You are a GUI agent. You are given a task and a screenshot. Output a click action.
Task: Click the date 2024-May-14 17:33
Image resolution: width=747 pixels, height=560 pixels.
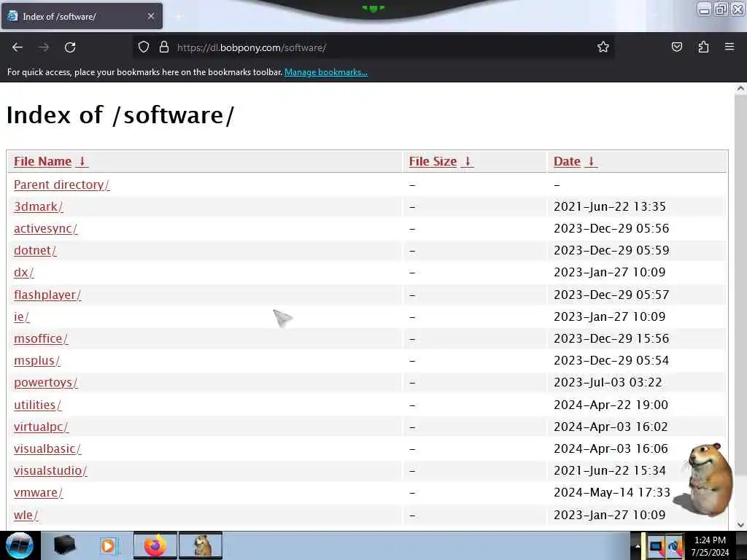click(612, 492)
